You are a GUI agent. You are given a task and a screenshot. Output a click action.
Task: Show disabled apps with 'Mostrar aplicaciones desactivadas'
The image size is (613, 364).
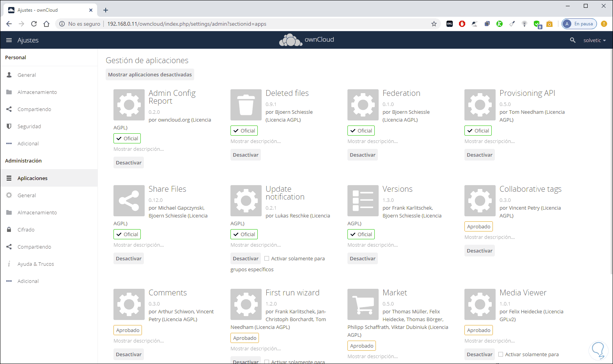tap(150, 74)
